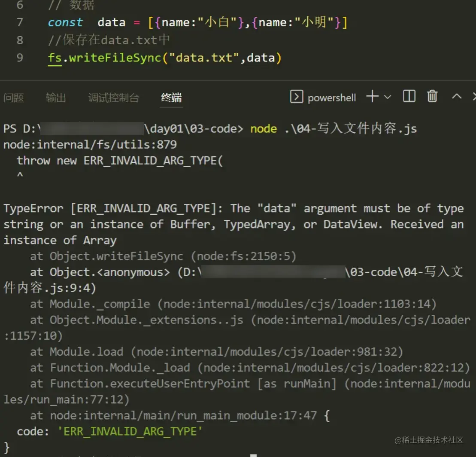Click 'at Module.load' stack trace line

coord(216,352)
